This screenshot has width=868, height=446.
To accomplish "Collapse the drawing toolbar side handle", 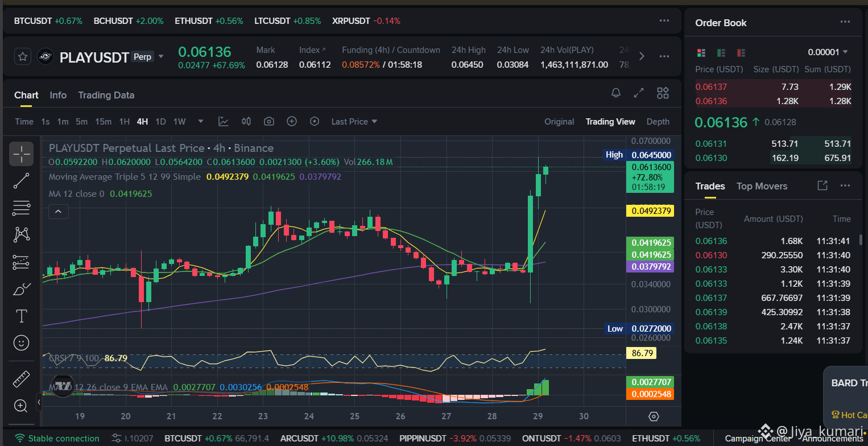I will pos(39,402).
